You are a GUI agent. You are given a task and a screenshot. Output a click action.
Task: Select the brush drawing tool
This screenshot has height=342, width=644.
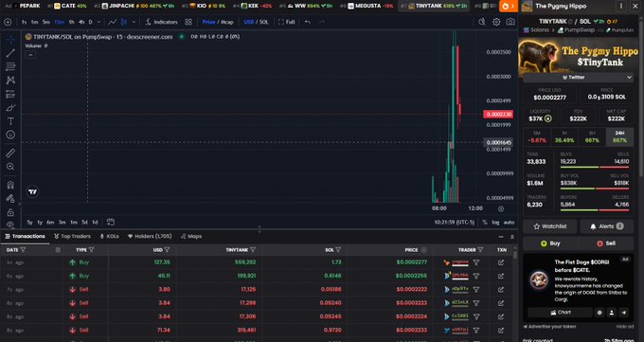click(x=10, y=108)
